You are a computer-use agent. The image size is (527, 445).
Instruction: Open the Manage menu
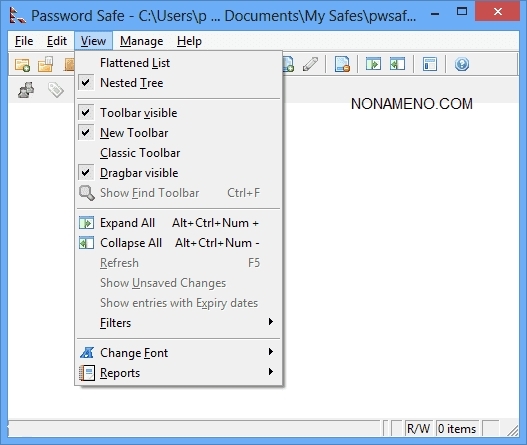click(141, 41)
